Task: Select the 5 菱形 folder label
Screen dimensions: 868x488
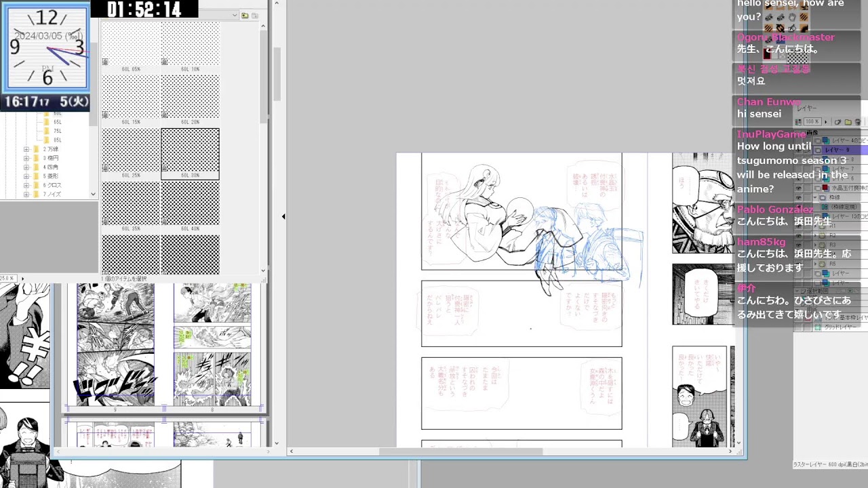Action: (50, 176)
